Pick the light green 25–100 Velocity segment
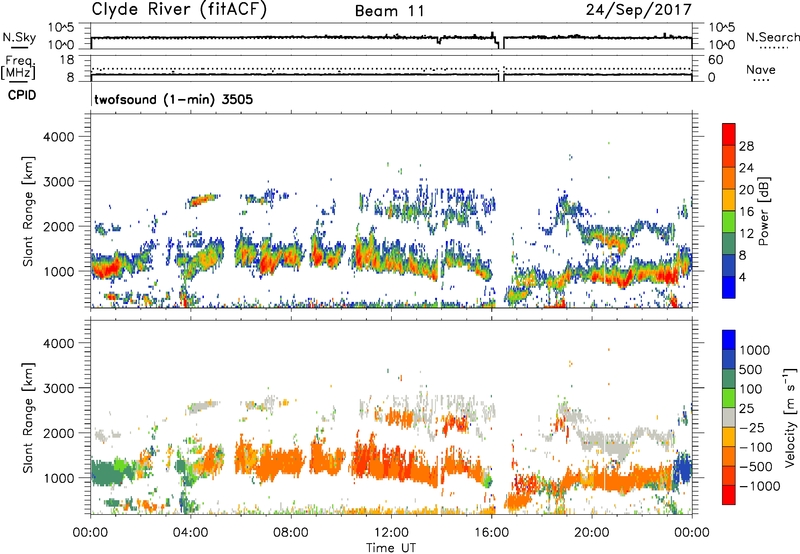This screenshot has height=554, width=800. [x=729, y=398]
